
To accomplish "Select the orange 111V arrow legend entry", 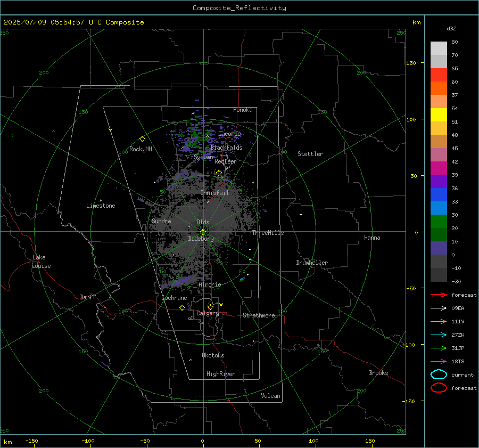I will pos(439,321).
